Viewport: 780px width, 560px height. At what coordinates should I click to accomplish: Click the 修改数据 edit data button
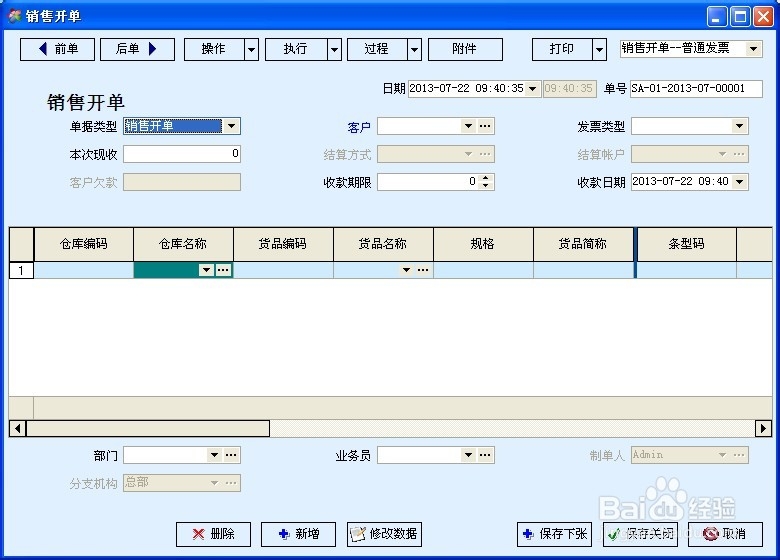click(x=385, y=534)
